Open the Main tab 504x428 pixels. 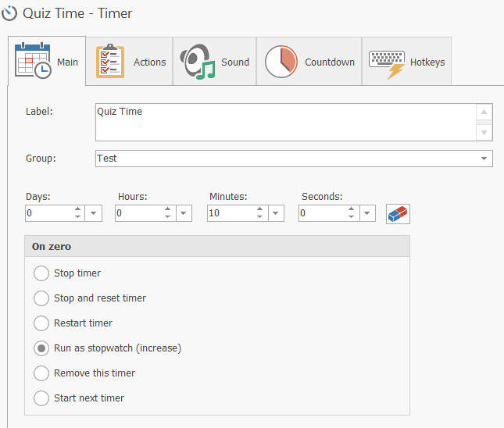(x=47, y=61)
